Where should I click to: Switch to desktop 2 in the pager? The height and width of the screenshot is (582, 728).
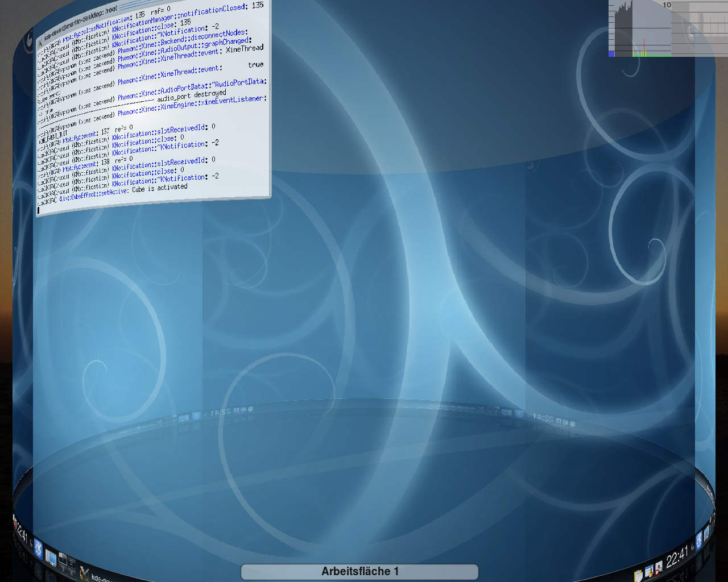pyautogui.click(x=71, y=562)
